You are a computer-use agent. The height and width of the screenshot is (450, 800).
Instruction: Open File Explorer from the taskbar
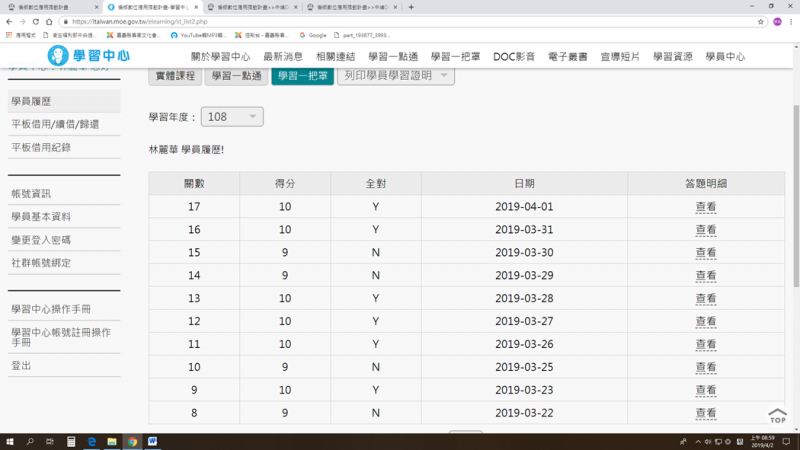(x=111, y=441)
